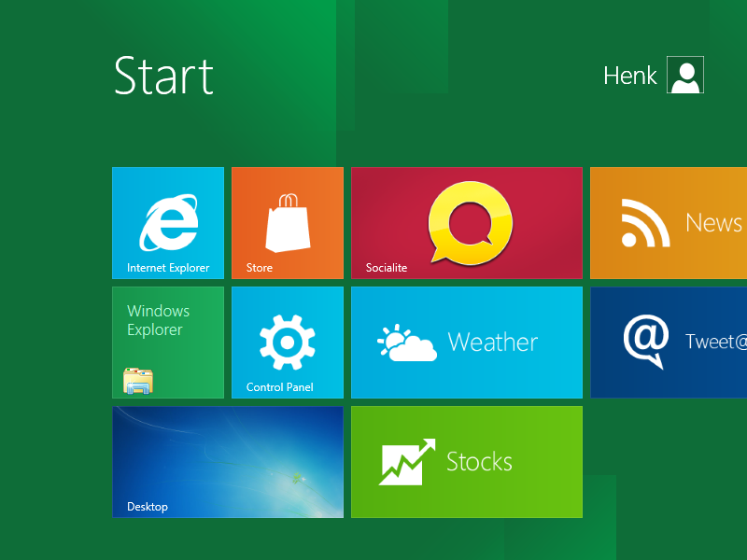747x560 pixels.
Task: Click the cloud icon on the Weather tile
Action: (x=407, y=342)
